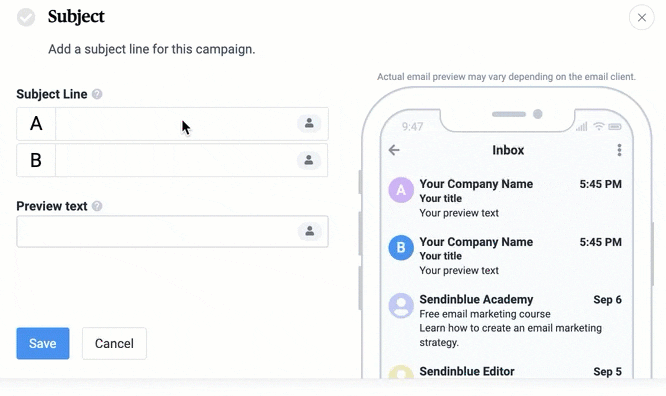The image size is (666, 396).
Task: Focus Subject Line B input field
Action: pos(176,160)
